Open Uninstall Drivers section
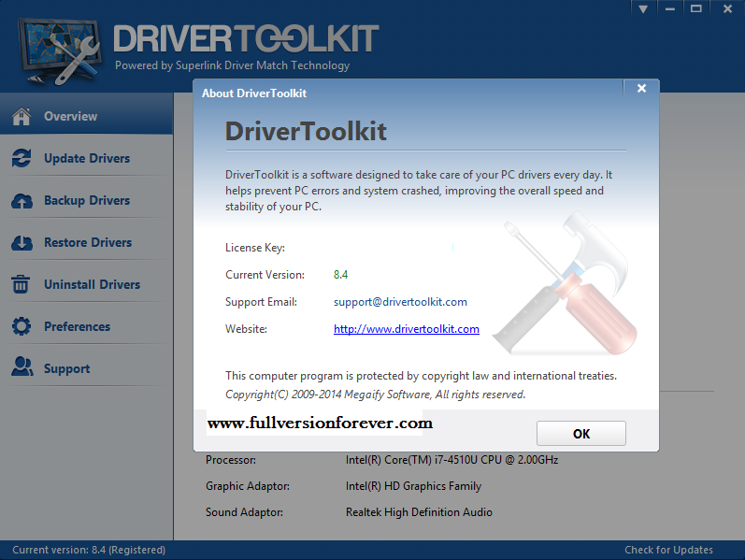This screenshot has width=745, height=560. coord(87,284)
